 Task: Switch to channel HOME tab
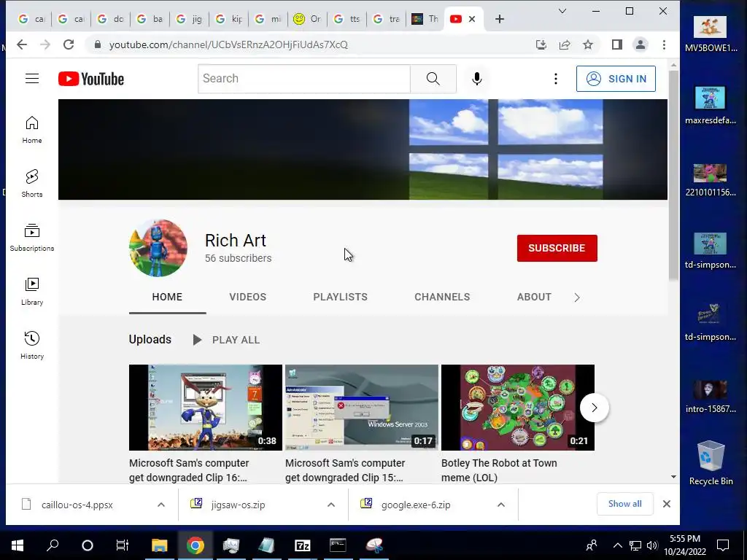pos(167,297)
